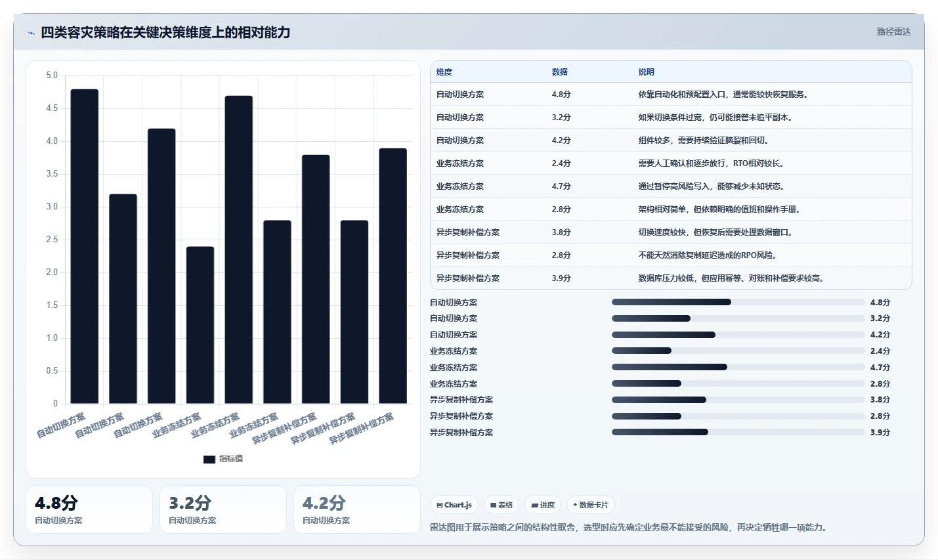938x560 pixels.
Task: Click the chart bar reaching 3.9
Action: coord(393,276)
